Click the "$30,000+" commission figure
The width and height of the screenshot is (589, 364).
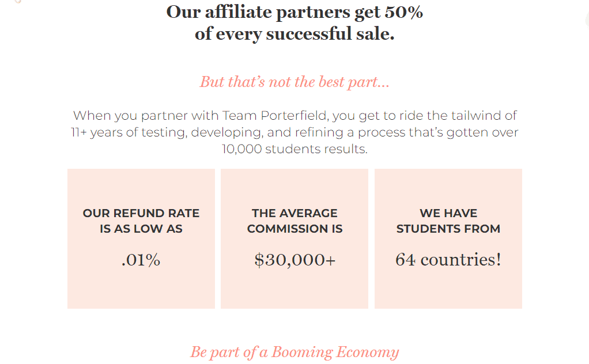click(x=295, y=260)
